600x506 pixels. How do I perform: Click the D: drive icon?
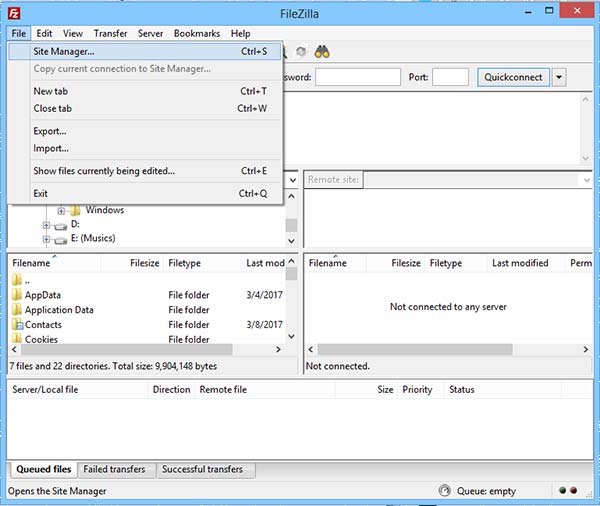60,226
